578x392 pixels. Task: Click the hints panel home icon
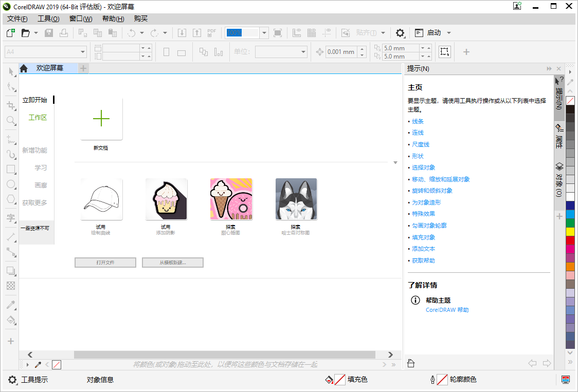(411, 364)
